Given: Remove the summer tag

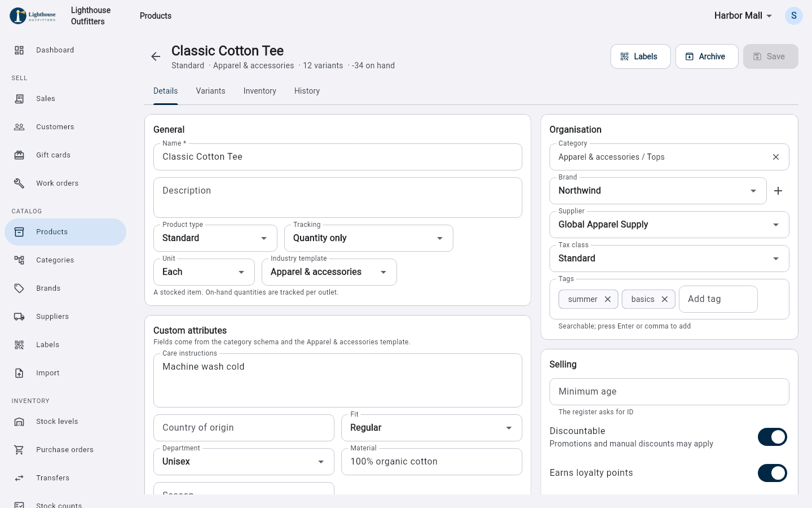Looking at the screenshot, I should pos(608,299).
